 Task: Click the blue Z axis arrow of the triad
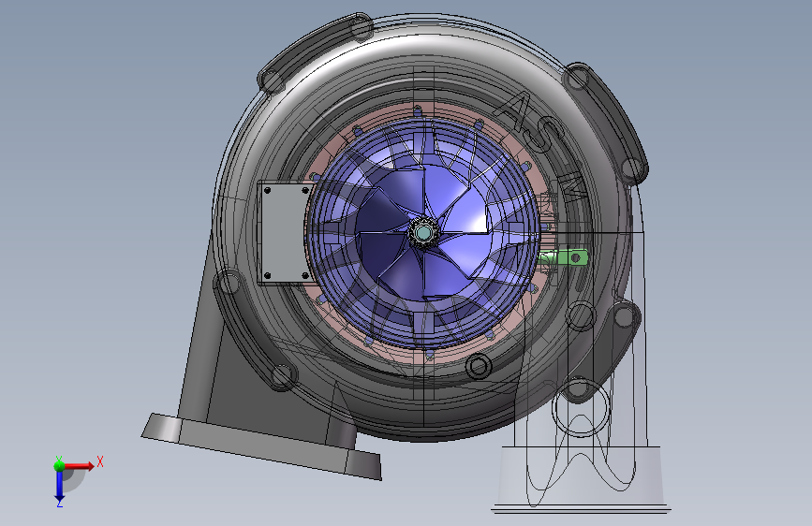tap(60, 486)
